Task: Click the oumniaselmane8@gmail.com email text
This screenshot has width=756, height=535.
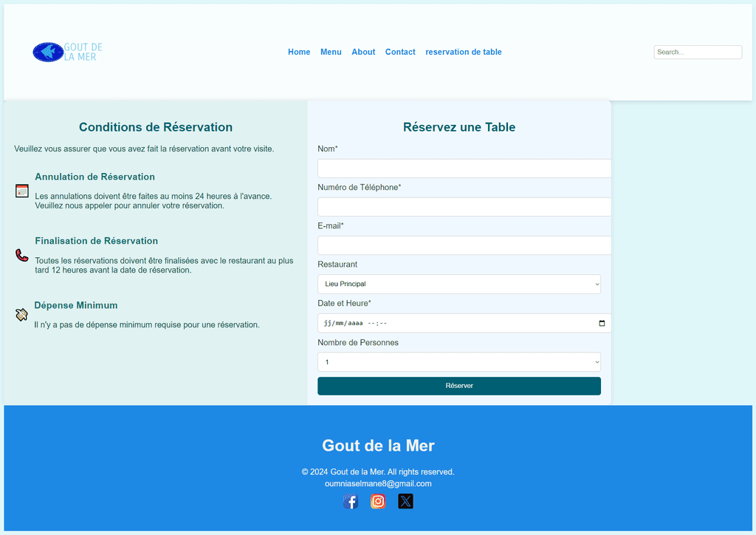Action: (x=378, y=483)
